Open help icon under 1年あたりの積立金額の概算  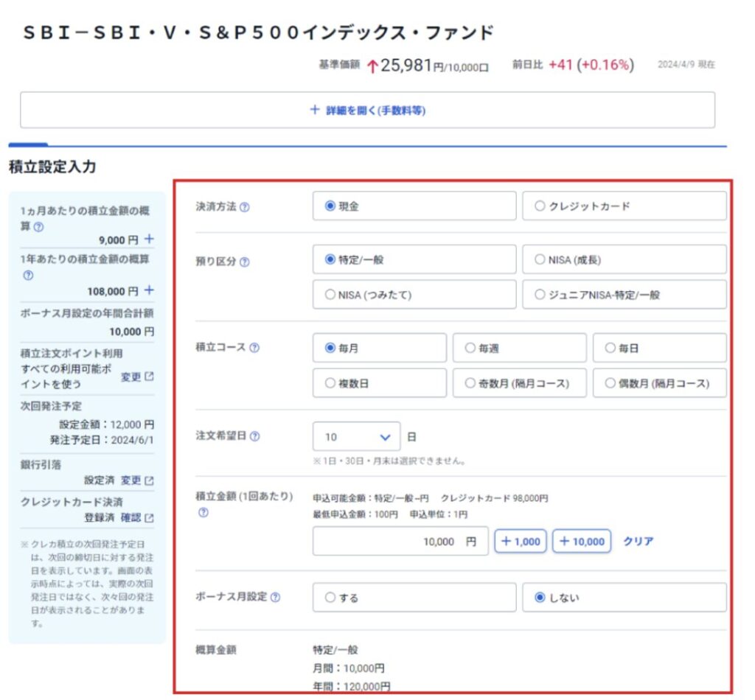29,276
